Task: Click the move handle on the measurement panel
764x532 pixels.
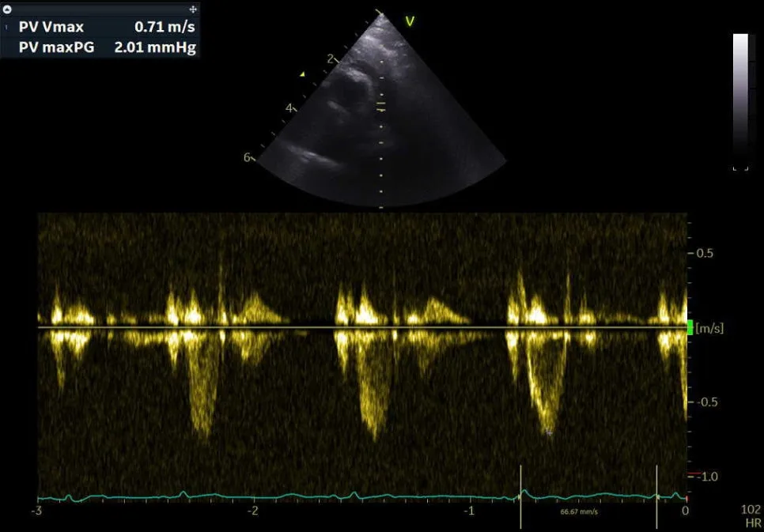Action: pyautogui.click(x=193, y=9)
